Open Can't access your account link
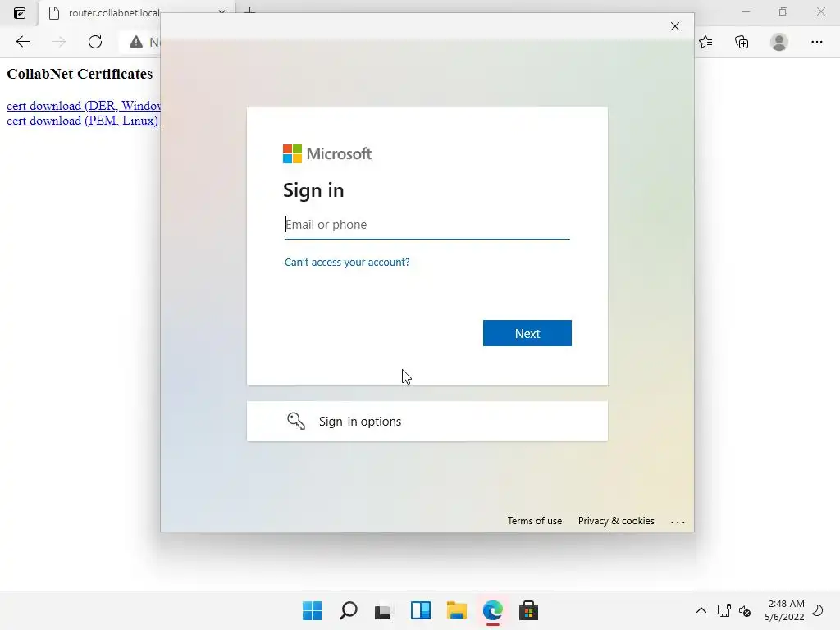 point(347,262)
